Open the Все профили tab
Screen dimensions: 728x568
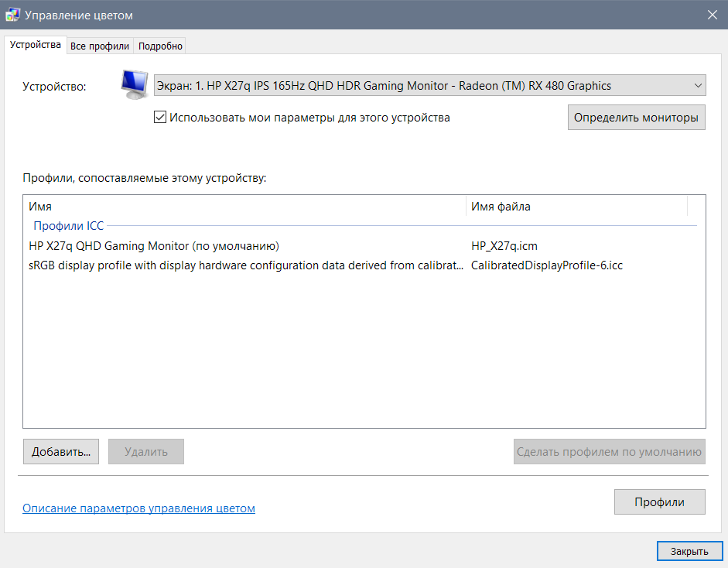[100, 46]
